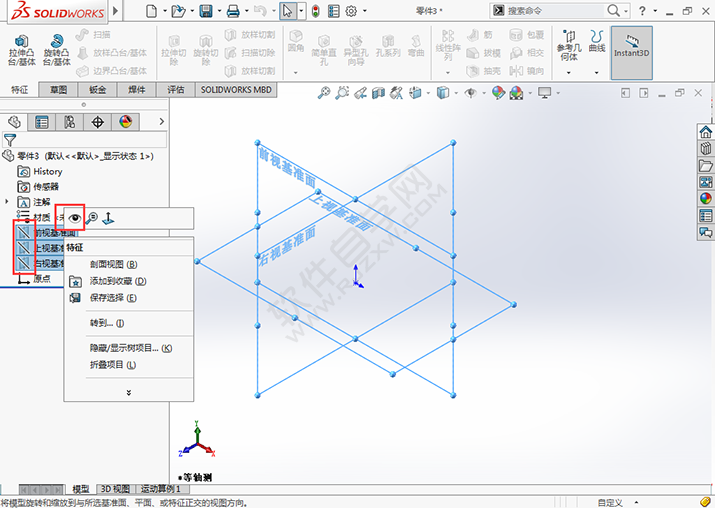Choose Hide/Show Tree Items (隐藏/显示树项目) entry

130,348
